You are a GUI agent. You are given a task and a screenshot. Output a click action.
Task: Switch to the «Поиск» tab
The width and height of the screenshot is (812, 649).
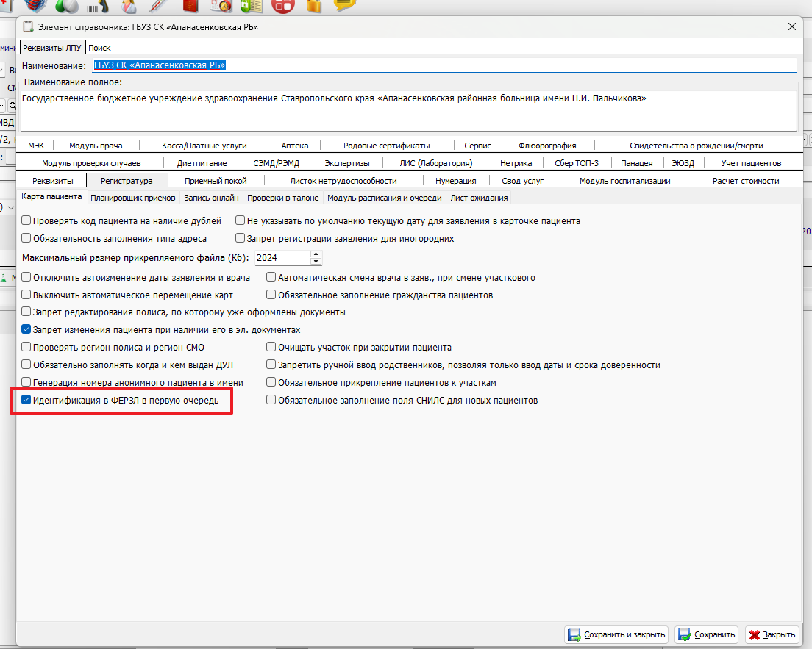99,48
